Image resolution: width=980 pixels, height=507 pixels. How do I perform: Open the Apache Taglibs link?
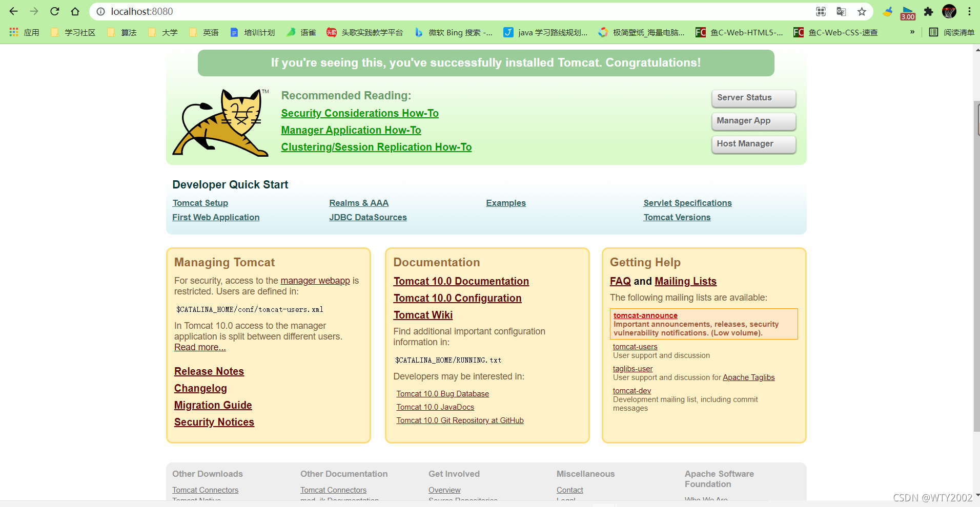click(749, 377)
